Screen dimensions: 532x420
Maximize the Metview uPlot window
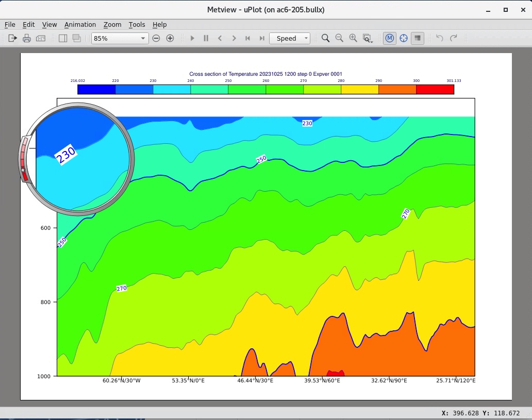pyautogui.click(x=506, y=10)
